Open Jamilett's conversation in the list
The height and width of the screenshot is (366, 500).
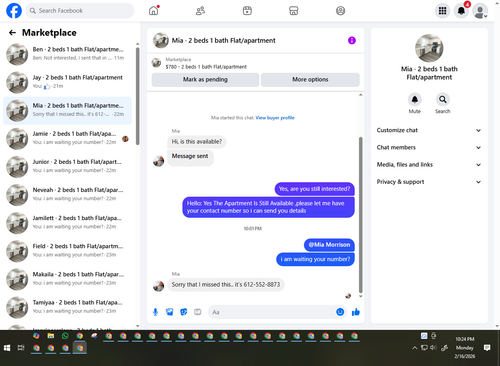pyautogui.click(x=67, y=223)
